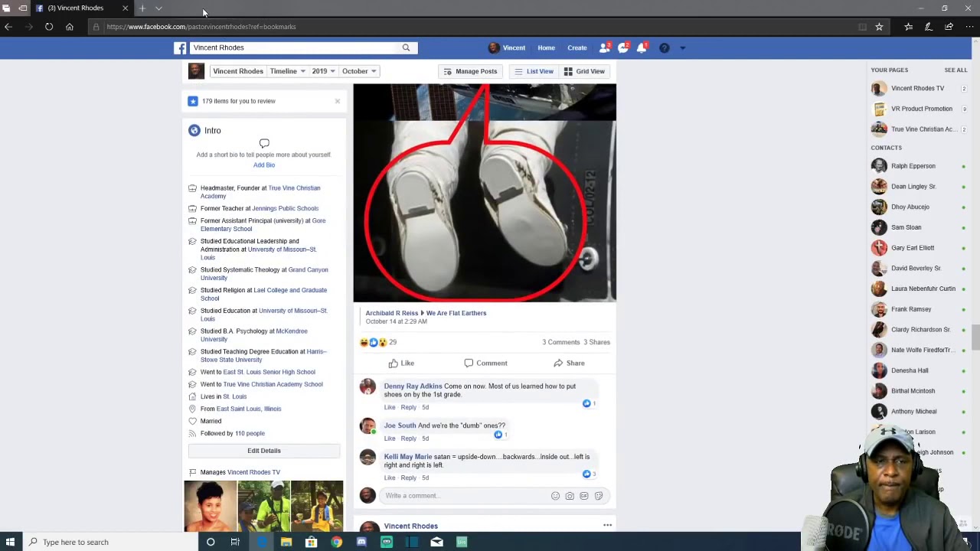Click the Edit Details button
Viewport: 980px width, 551px height.
point(264,451)
